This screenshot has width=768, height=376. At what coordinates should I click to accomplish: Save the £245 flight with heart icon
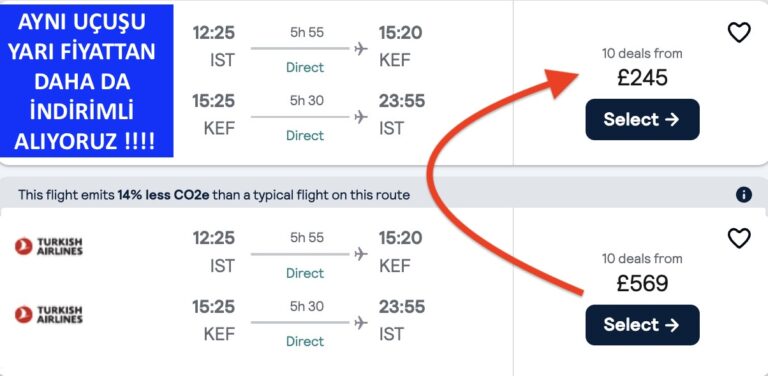pos(739,33)
